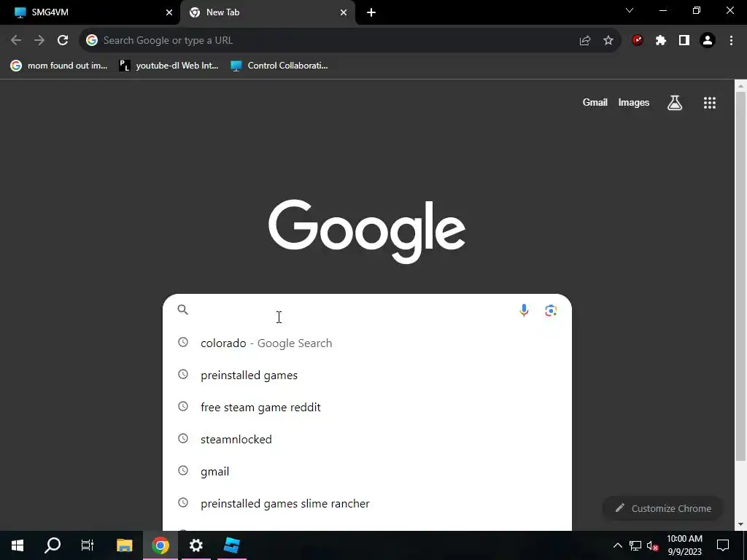Open the notification center icon

[x=723, y=545]
